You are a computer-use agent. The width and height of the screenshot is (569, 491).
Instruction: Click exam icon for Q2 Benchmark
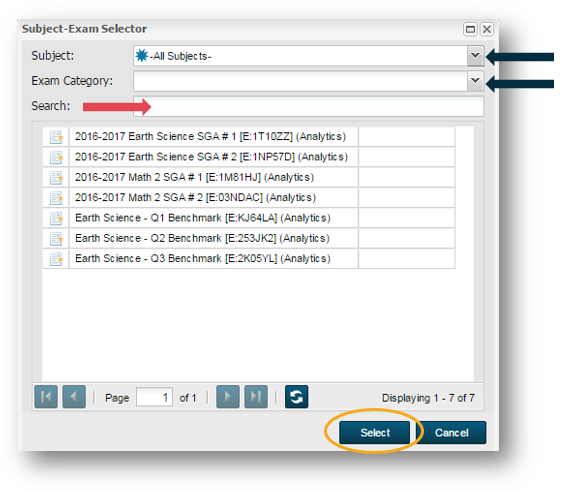[x=56, y=238]
